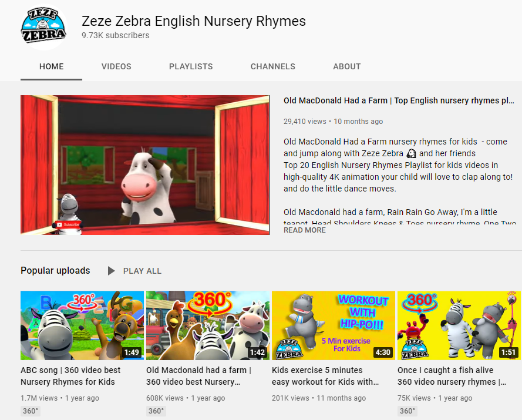The height and width of the screenshot is (420, 522).
Task: Open 'ABC song | 360 video' title link
Action: click(x=70, y=376)
